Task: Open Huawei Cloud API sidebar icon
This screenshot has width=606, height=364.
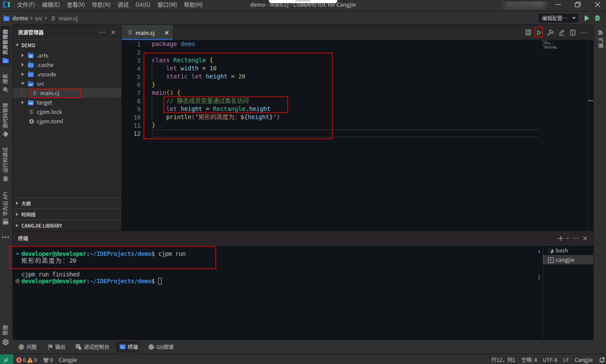Action: tap(5, 208)
